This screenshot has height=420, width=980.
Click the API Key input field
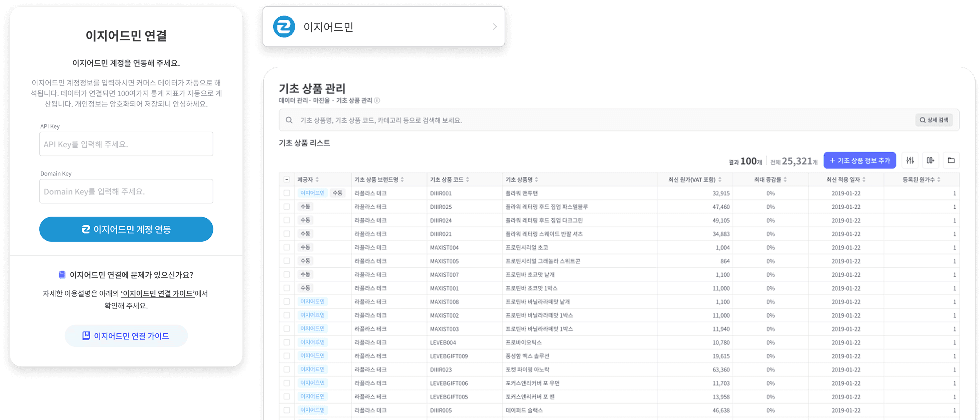click(x=126, y=144)
